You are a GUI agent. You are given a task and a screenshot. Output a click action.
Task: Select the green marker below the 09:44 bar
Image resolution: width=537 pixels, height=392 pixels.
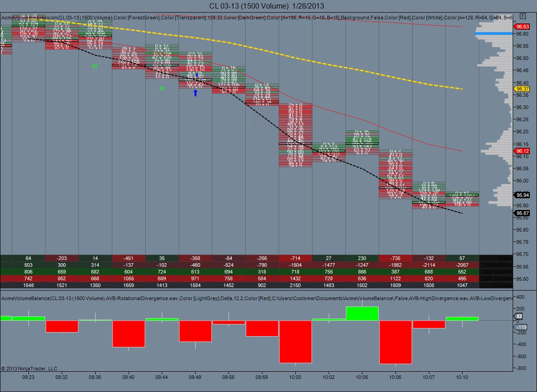162,88
